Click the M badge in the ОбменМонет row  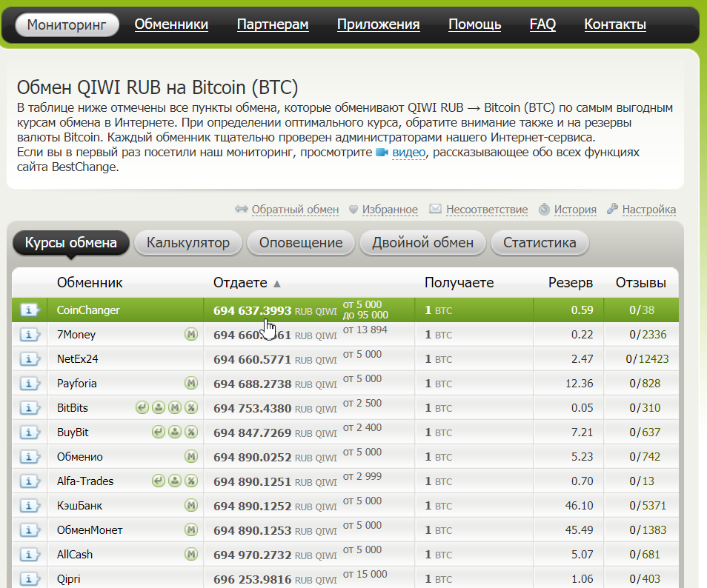coord(191,530)
